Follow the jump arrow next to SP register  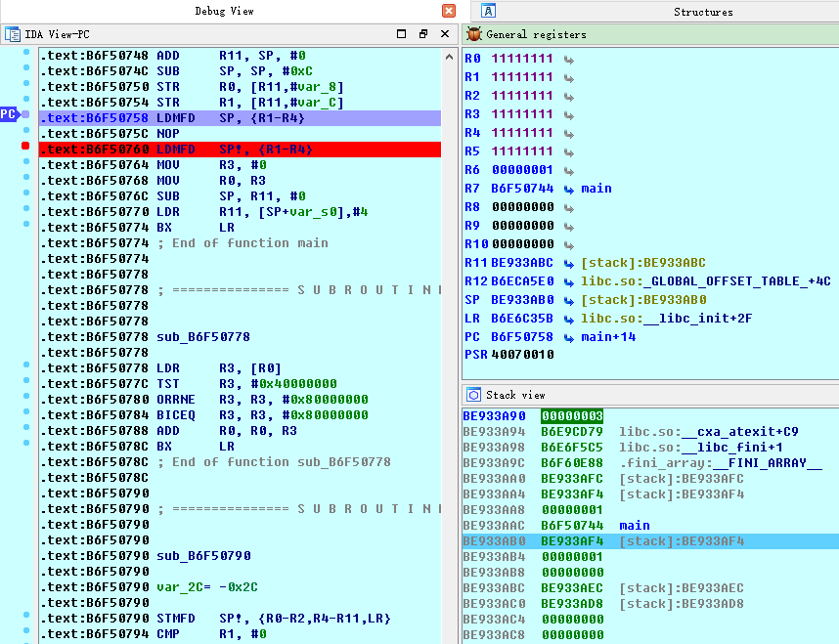click(x=569, y=301)
